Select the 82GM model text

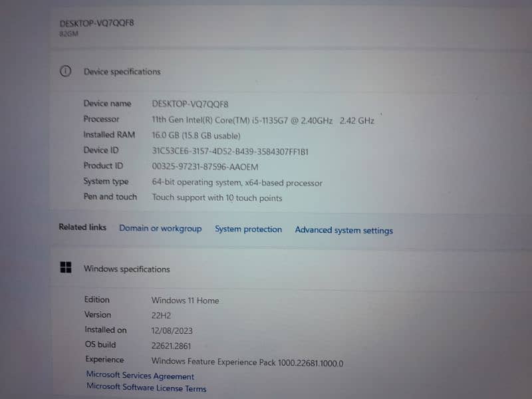pyautogui.click(x=69, y=34)
